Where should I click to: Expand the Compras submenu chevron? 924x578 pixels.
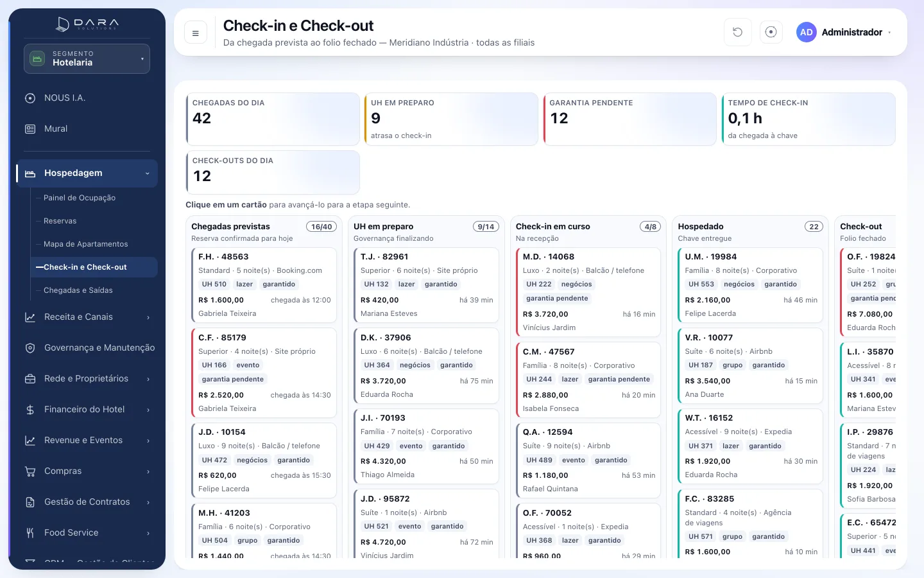pyautogui.click(x=148, y=471)
